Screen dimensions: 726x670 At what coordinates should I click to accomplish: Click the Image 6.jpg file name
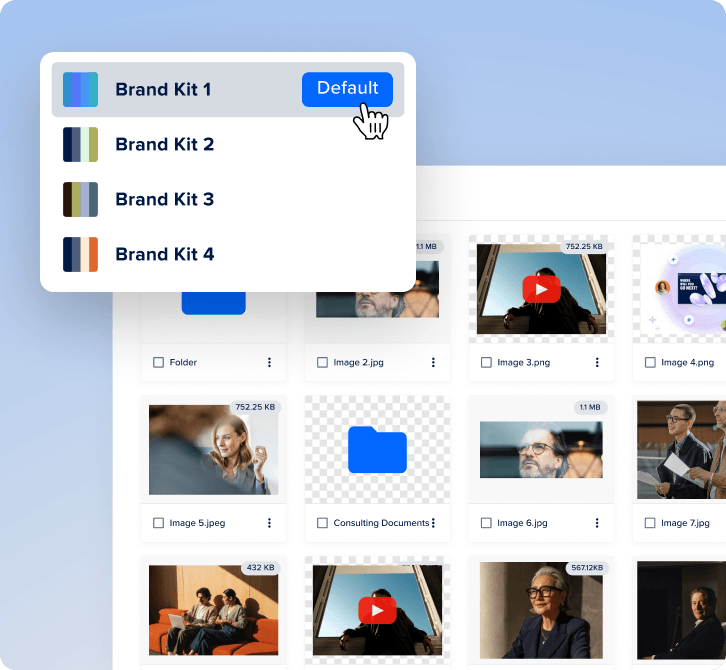[522, 523]
